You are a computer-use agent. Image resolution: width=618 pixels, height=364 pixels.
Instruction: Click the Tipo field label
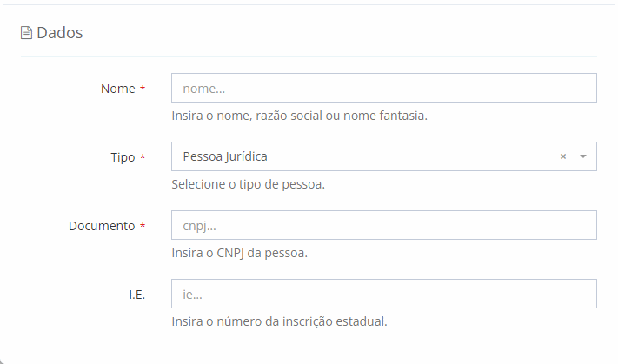123,157
